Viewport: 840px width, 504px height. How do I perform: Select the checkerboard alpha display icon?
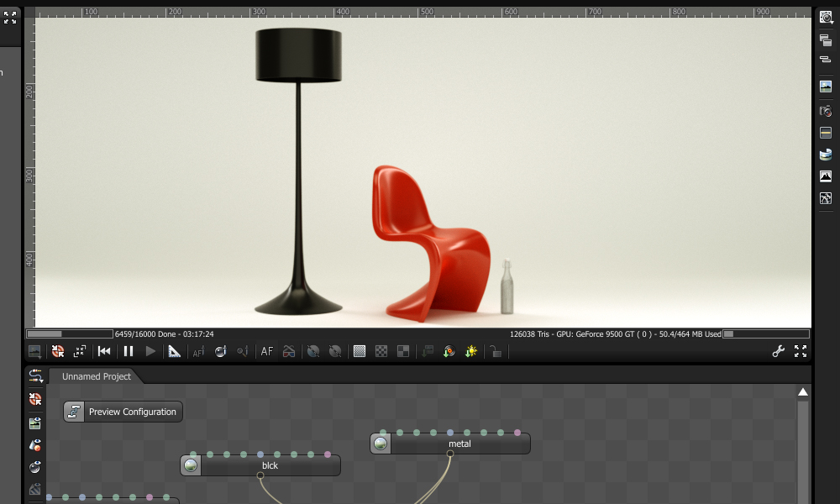(x=381, y=351)
